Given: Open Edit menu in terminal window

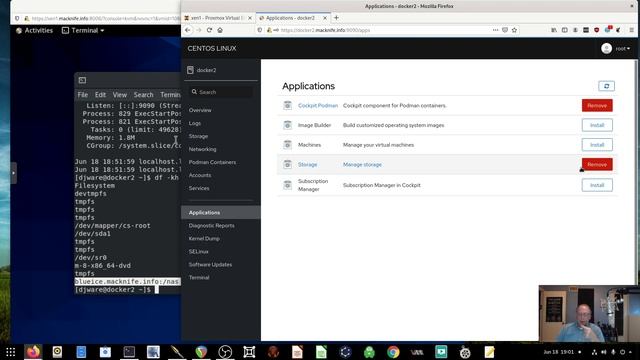Looking at the screenshot, I should click(100, 95).
